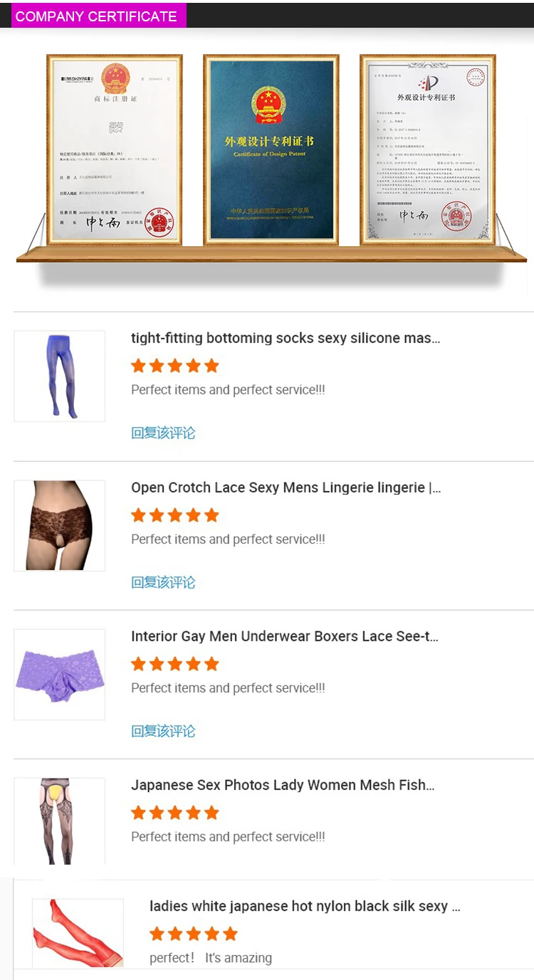Open Interior Gay Men Underwear Boxers title
This screenshot has width=534, height=980.
tap(285, 636)
